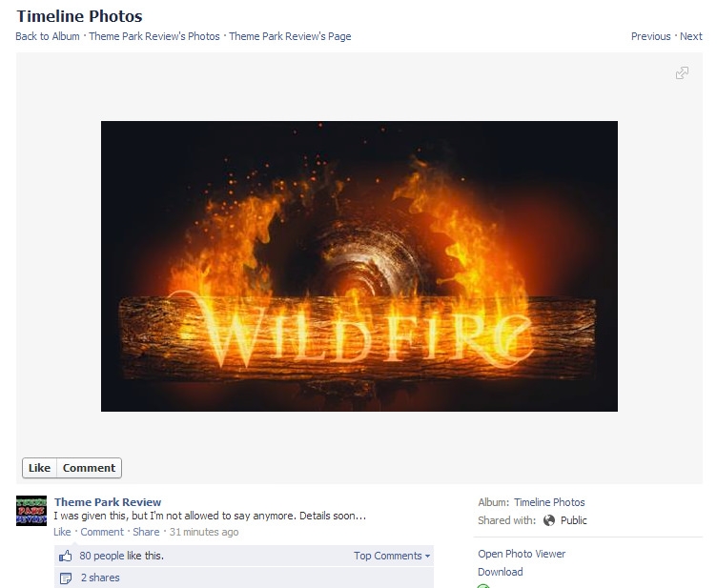Go to Previous photo

click(650, 36)
